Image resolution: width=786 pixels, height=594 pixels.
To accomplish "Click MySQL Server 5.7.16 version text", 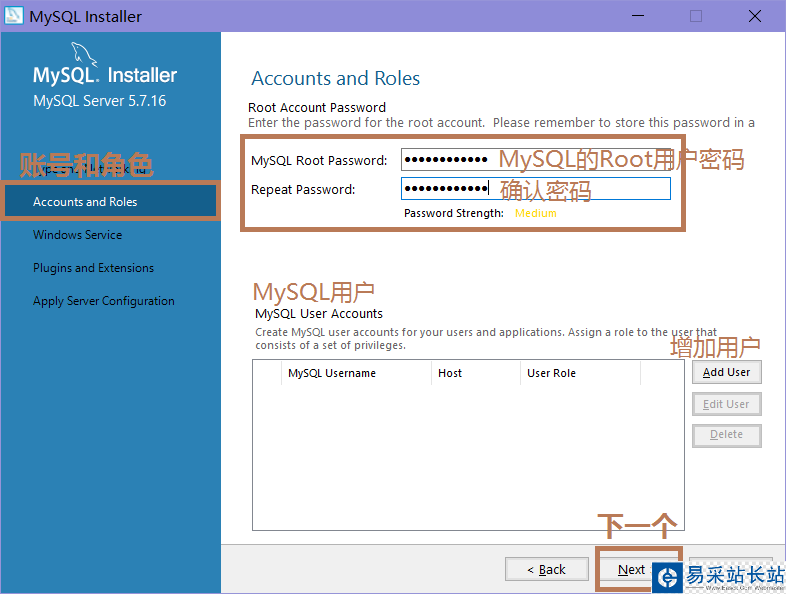I will click(99, 101).
